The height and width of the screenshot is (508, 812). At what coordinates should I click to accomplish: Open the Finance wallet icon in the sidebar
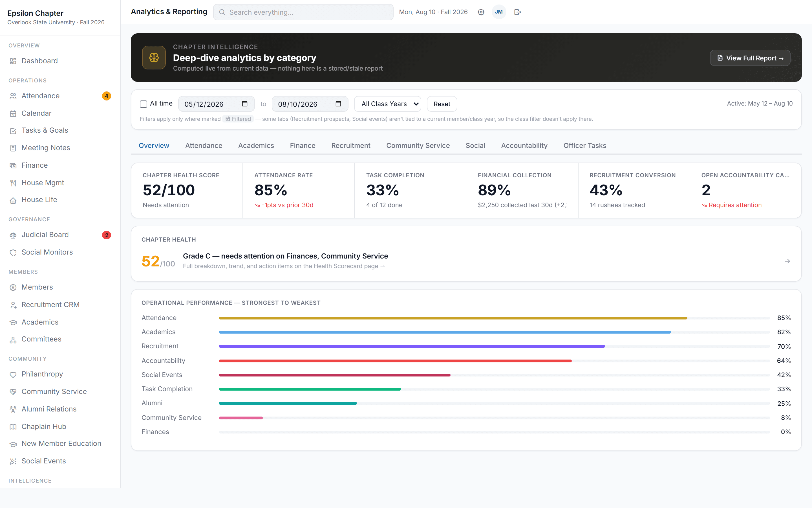point(13,166)
